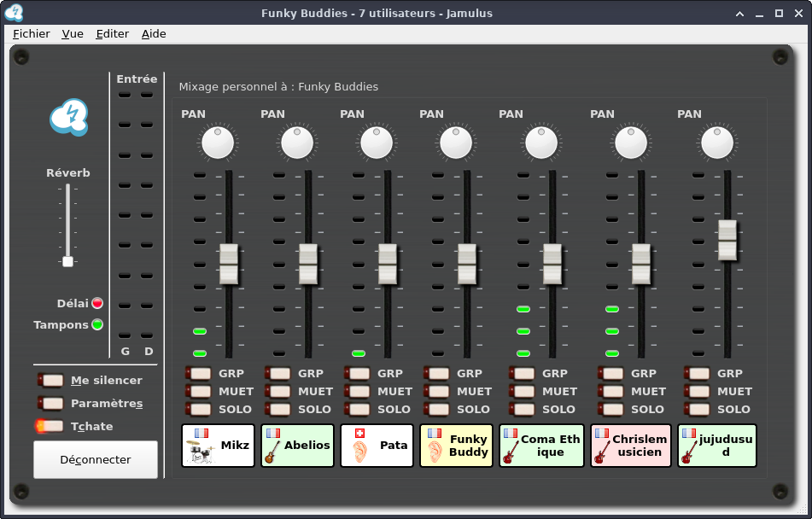
Task: Enable GRP on Pata's channel
Action: [357, 373]
